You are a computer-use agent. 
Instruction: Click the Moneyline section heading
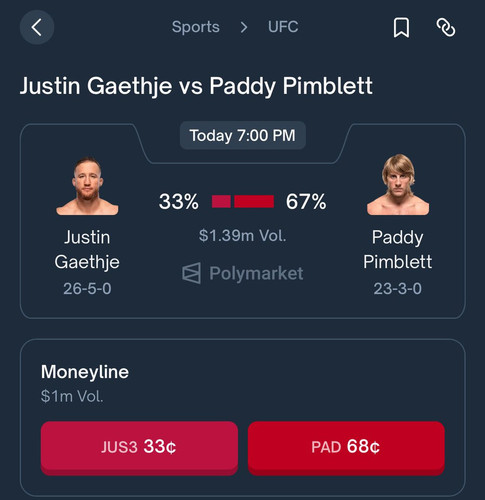coord(85,372)
